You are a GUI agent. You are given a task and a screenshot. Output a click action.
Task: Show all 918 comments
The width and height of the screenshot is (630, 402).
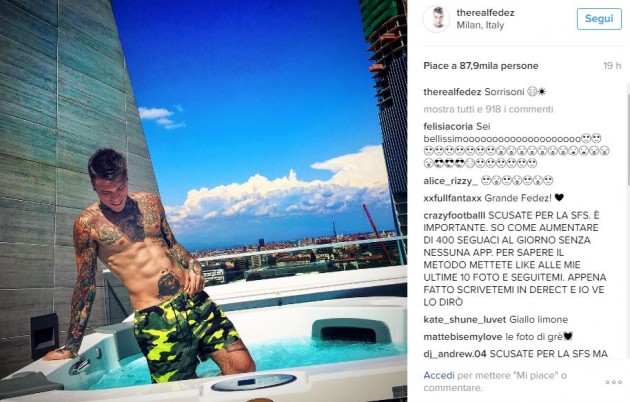tap(488, 109)
